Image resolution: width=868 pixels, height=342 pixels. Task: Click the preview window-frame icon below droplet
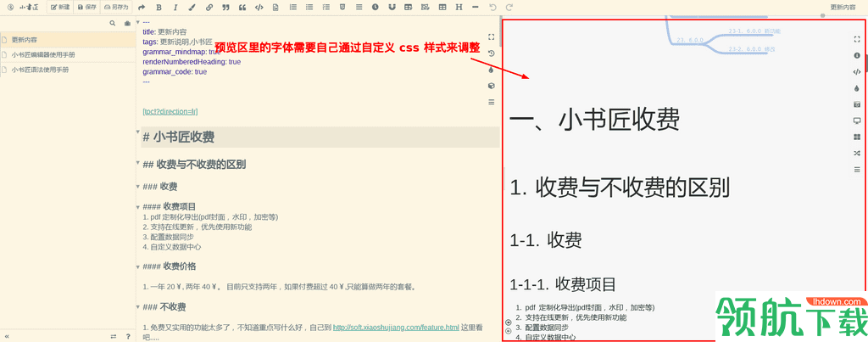pos(857,104)
